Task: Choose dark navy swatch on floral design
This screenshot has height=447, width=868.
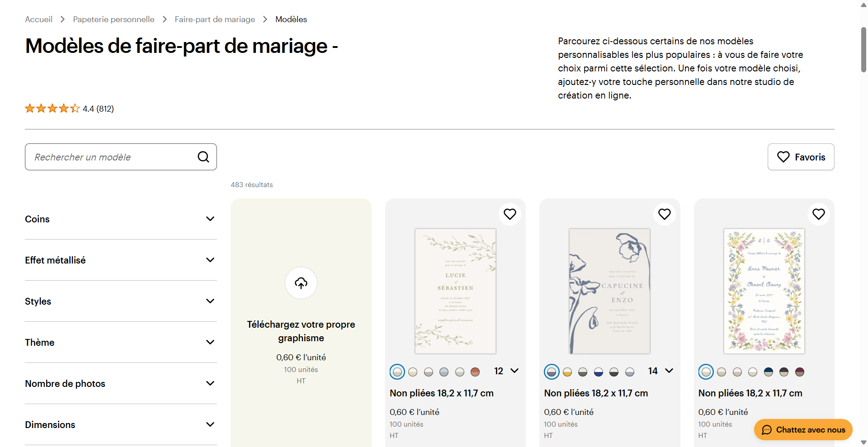Action: tap(769, 372)
